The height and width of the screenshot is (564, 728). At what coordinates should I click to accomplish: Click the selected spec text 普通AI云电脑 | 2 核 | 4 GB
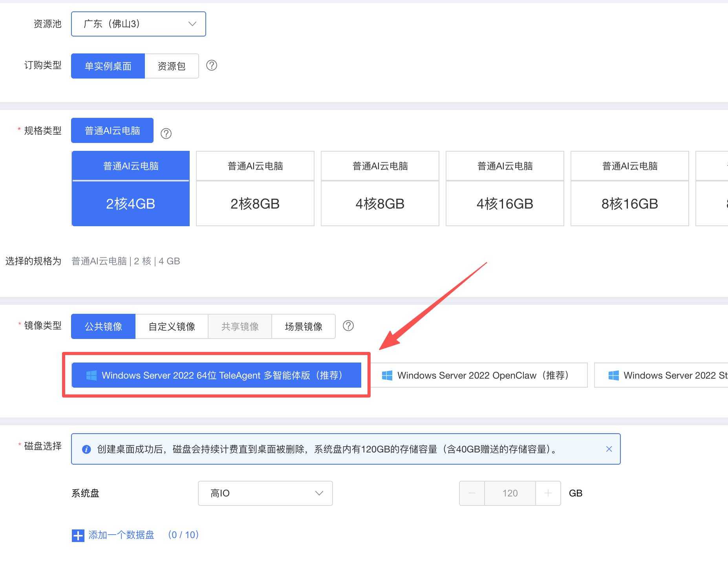(x=126, y=261)
